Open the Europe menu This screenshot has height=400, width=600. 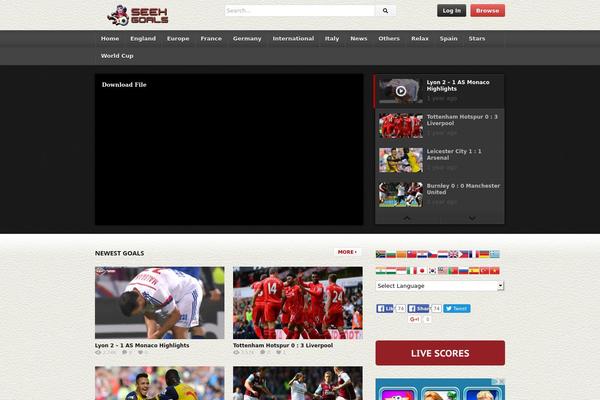point(178,39)
